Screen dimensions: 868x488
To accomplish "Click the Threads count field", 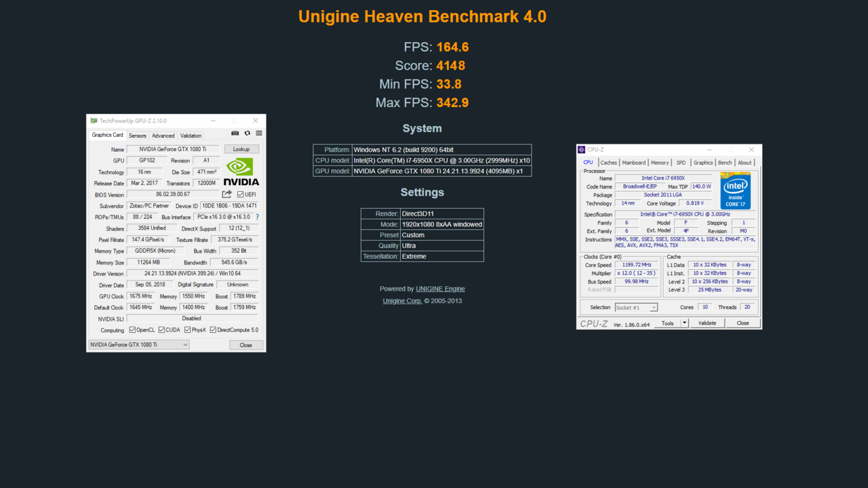I will pos(747,307).
